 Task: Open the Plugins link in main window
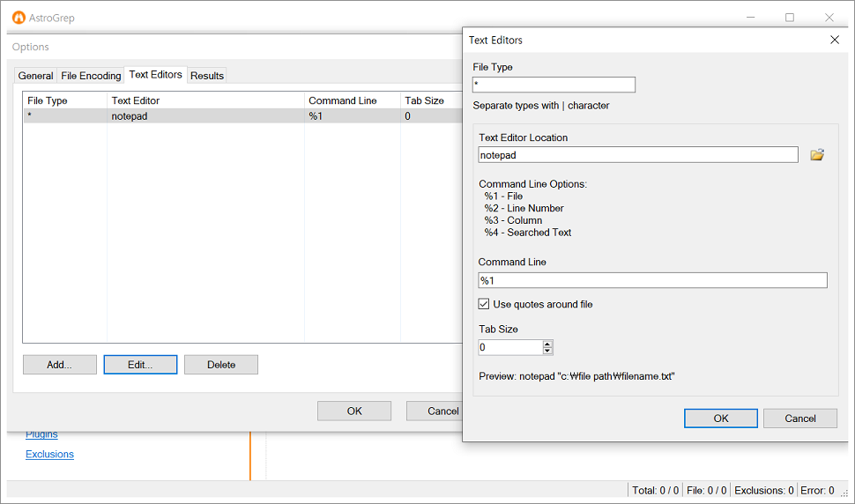[41, 434]
